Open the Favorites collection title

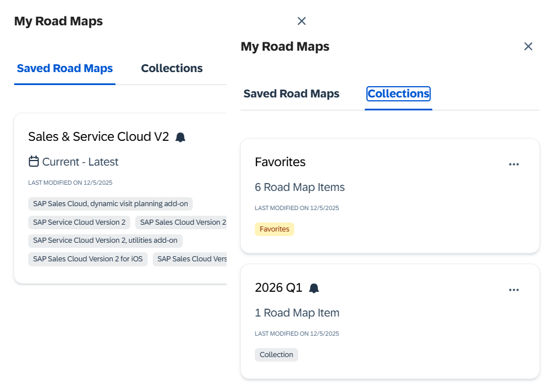point(280,162)
